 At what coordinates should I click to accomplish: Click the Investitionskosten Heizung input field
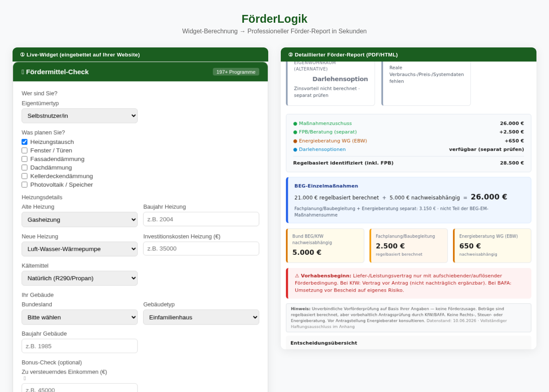coord(201,249)
